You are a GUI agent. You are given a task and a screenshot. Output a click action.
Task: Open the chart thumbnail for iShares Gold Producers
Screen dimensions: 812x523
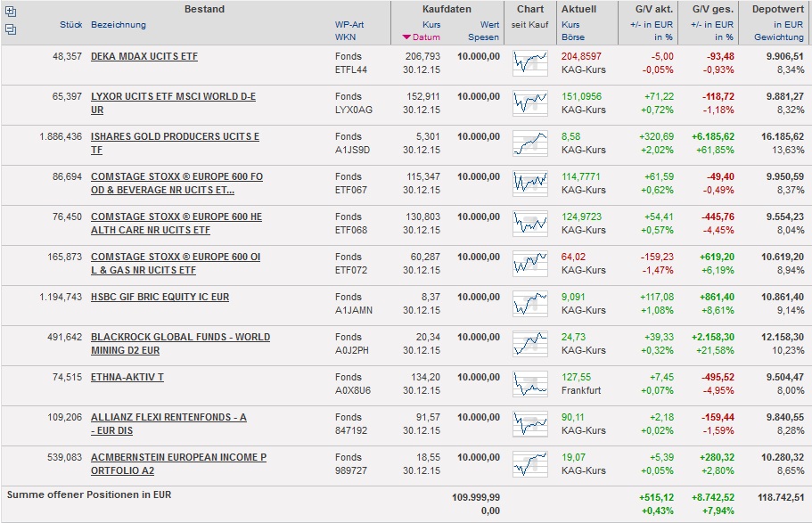[530, 143]
